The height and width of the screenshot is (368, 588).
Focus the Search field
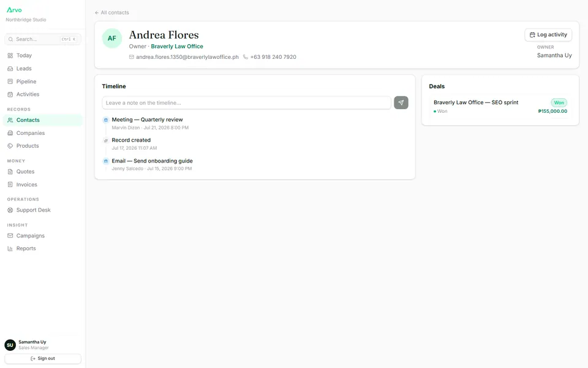(x=43, y=39)
